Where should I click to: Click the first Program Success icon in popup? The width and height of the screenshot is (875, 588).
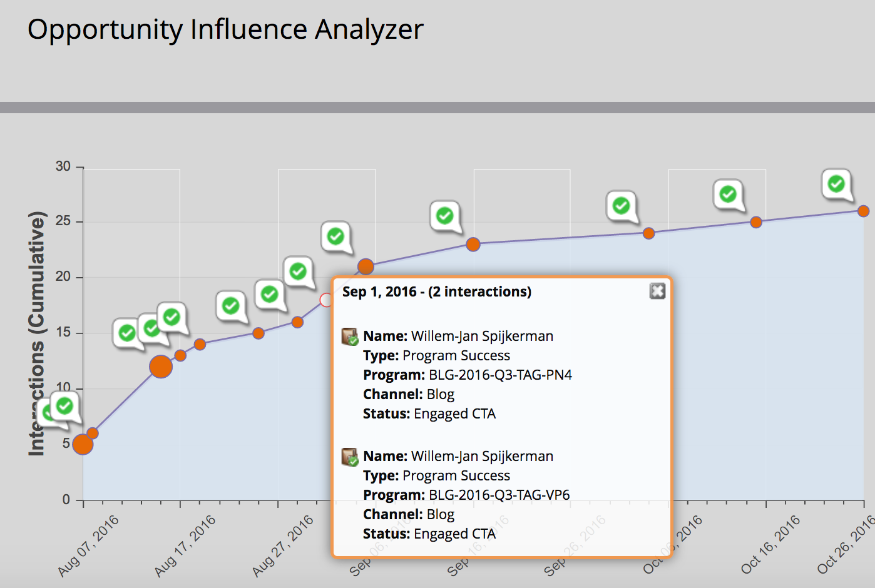(350, 337)
